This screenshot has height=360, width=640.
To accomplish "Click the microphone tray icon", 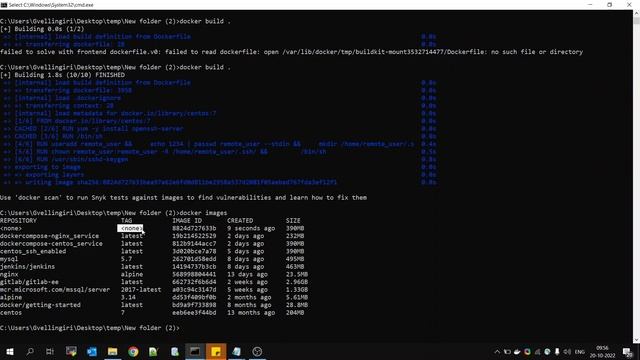I will pyautogui.click(x=557, y=352).
